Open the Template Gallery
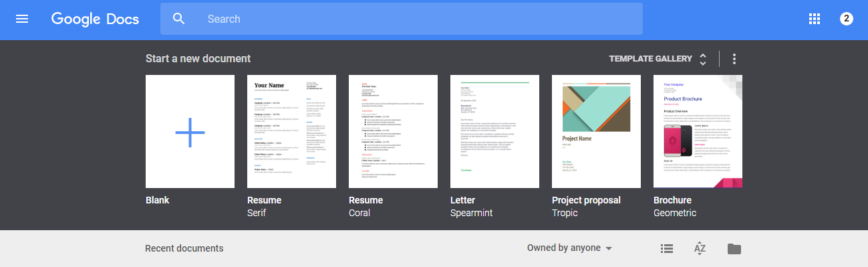This screenshot has height=267, width=868. coord(650,59)
